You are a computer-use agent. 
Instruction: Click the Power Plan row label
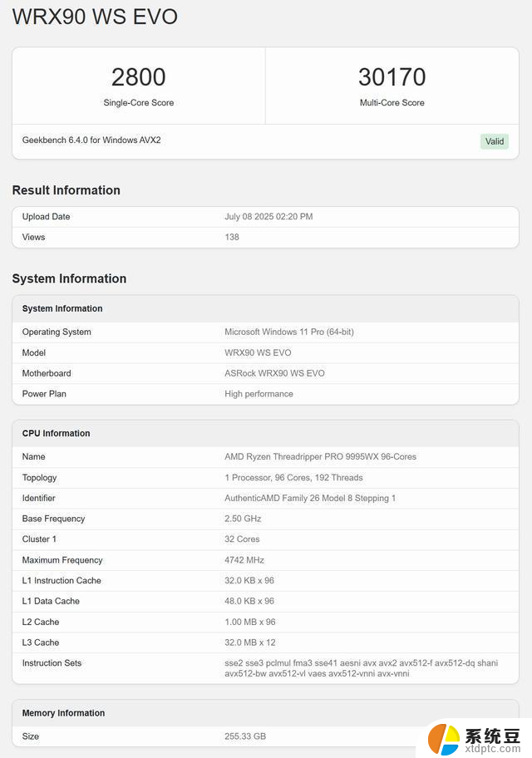(44, 394)
